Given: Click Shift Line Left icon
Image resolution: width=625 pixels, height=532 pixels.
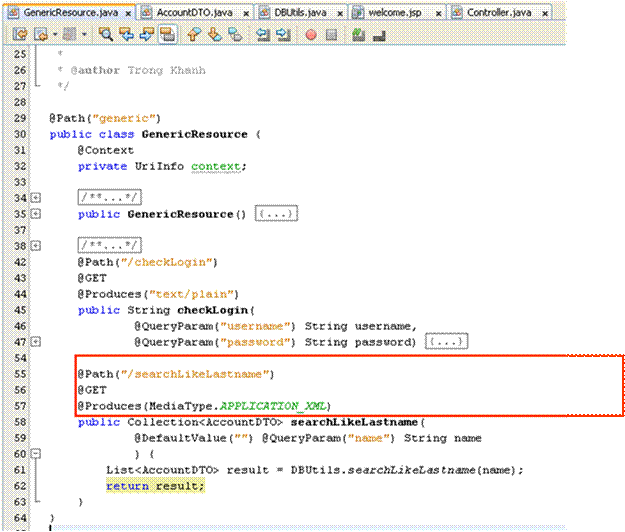Looking at the screenshot, I should click(x=263, y=35).
